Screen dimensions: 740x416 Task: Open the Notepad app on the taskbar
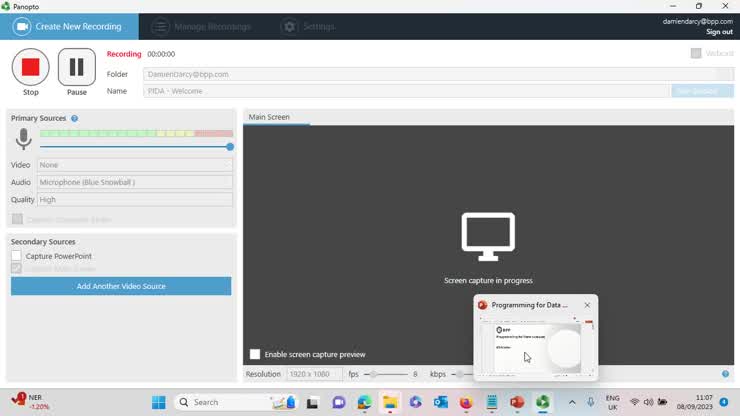tap(492, 402)
